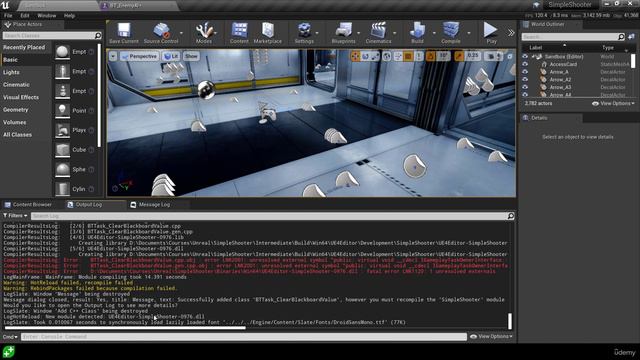
Task: Toggle surface snapping icon in viewport
Action: [x=398, y=56]
